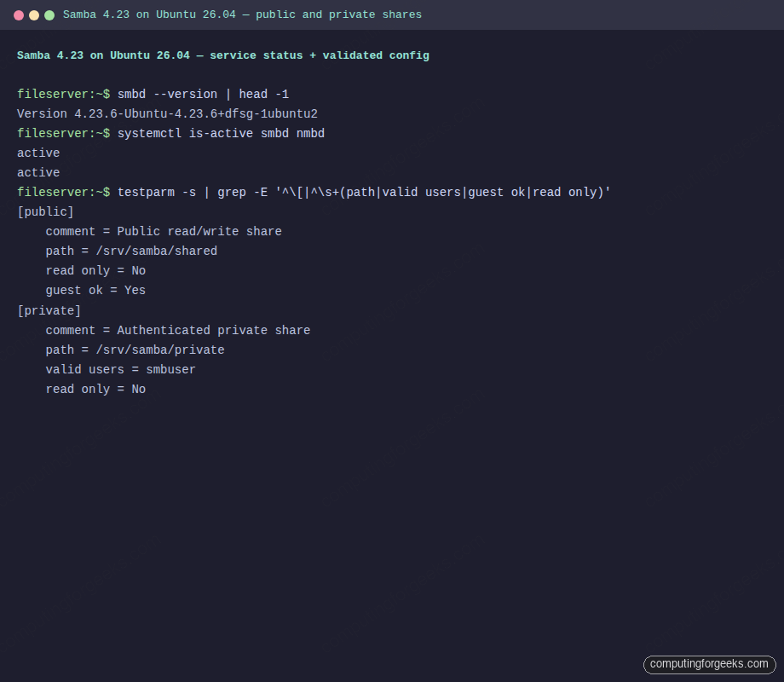Click the Version 4.23.6 output line
784x682 pixels.
[x=166, y=113]
